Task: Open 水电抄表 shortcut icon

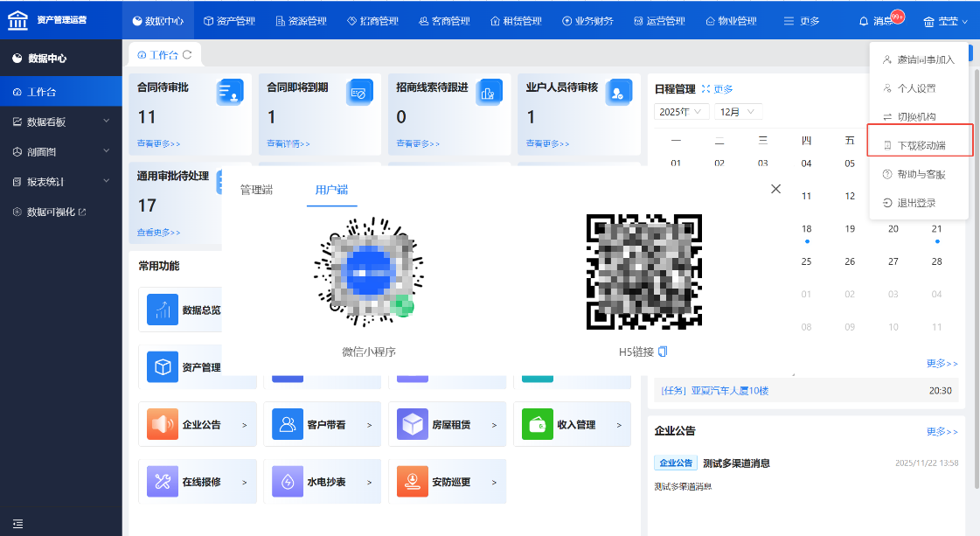Action: [x=288, y=482]
